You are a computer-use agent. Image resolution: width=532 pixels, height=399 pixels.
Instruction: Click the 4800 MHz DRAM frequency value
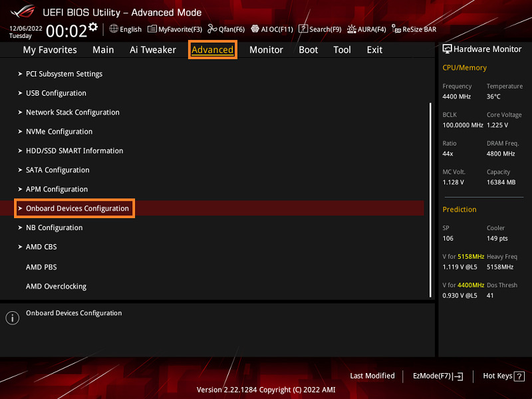pos(501,154)
